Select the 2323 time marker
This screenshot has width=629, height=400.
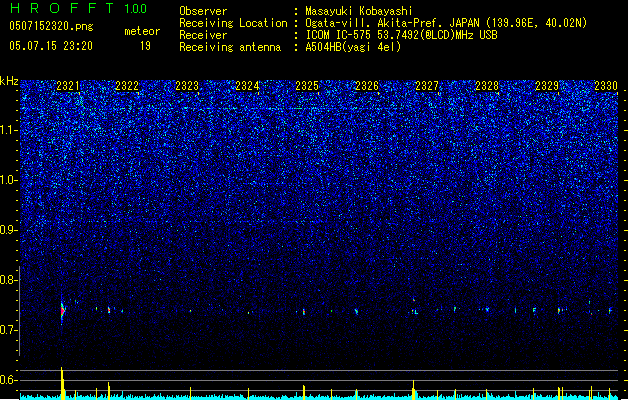(187, 86)
